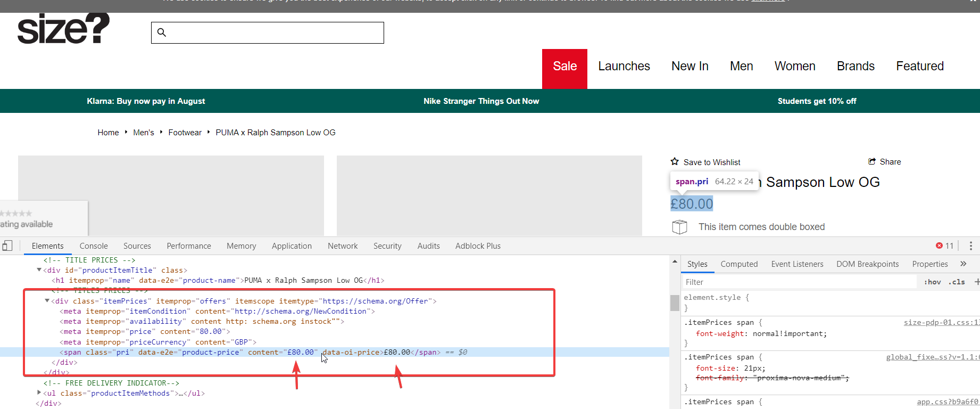Screen dimensions: 980x409
Task: Open the Network tab
Action: point(343,246)
